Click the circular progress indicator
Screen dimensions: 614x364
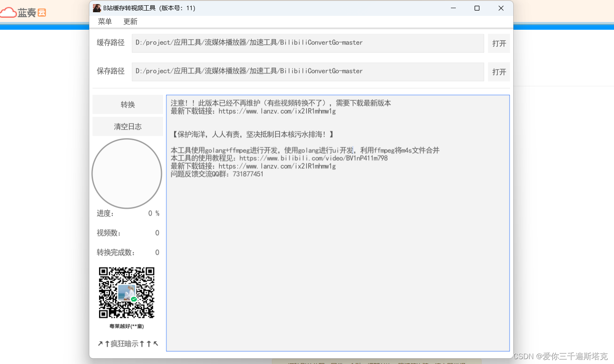tap(127, 173)
